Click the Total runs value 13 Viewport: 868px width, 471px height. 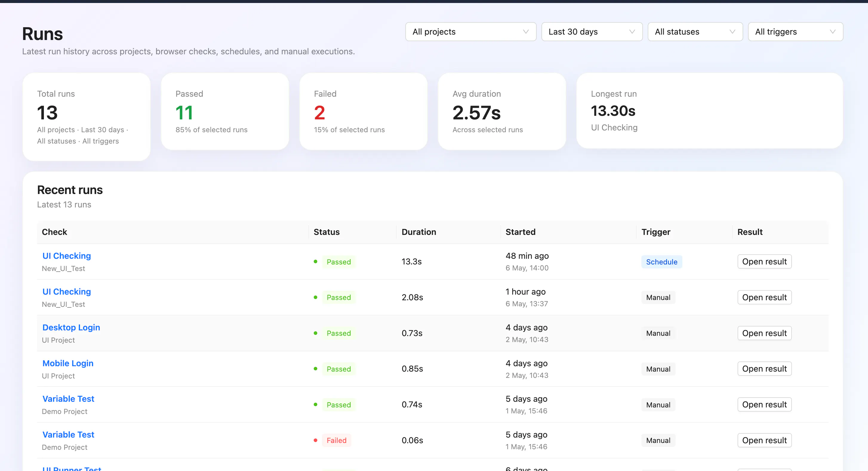[47, 113]
